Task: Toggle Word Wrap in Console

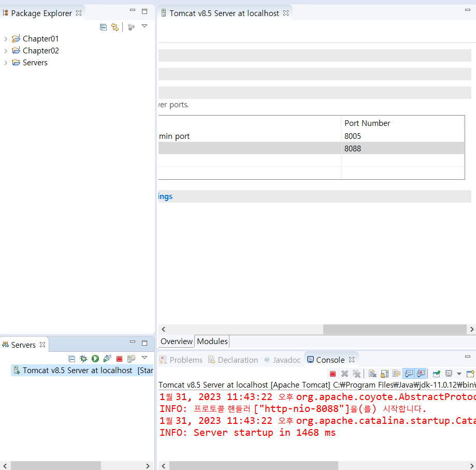Action: (x=396, y=374)
